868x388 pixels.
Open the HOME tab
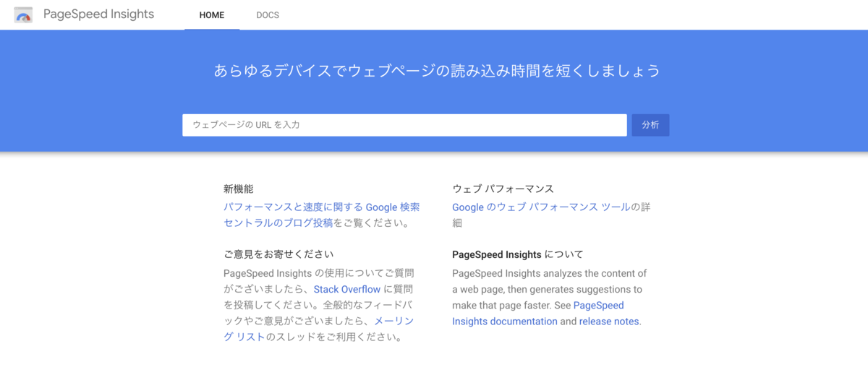(x=212, y=15)
